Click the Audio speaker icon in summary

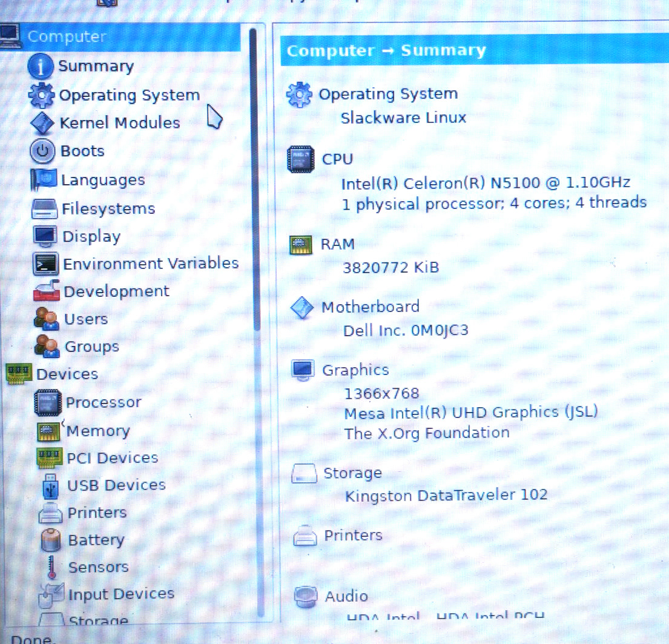pos(306,597)
